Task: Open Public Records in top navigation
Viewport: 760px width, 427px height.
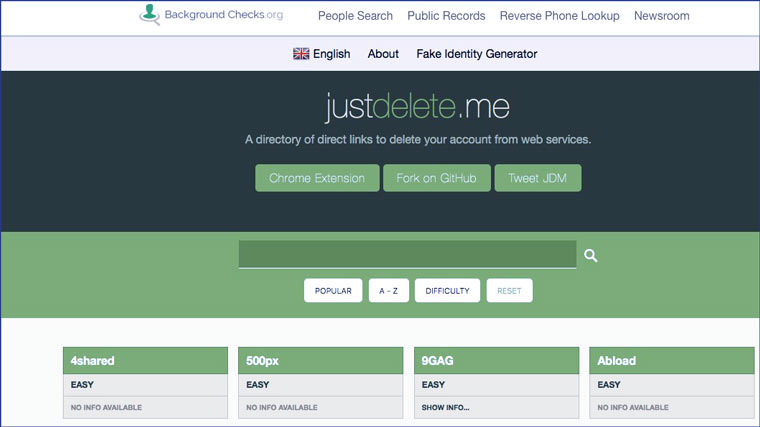Action: 446,16
